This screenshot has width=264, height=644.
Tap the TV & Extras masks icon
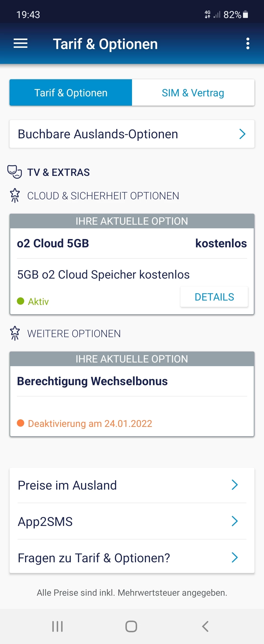click(14, 172)
